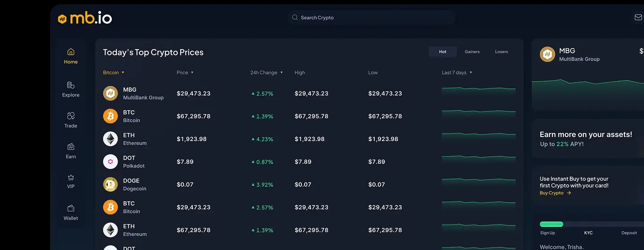Viewport: 644px width, 250px height.
Task: Click the Search Crypto field
Action: pos(371,18)
